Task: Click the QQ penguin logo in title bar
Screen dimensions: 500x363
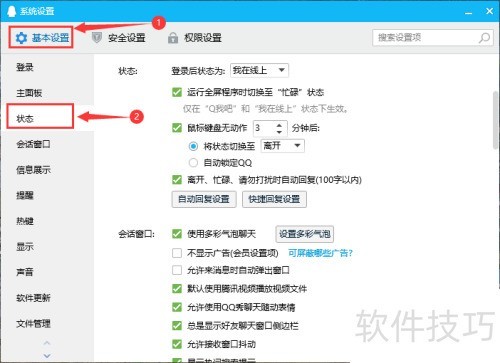Action: coord(11,11)
